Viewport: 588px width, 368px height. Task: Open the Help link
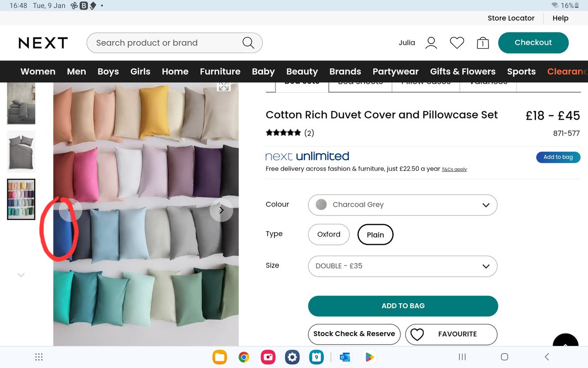pos(561,18)
